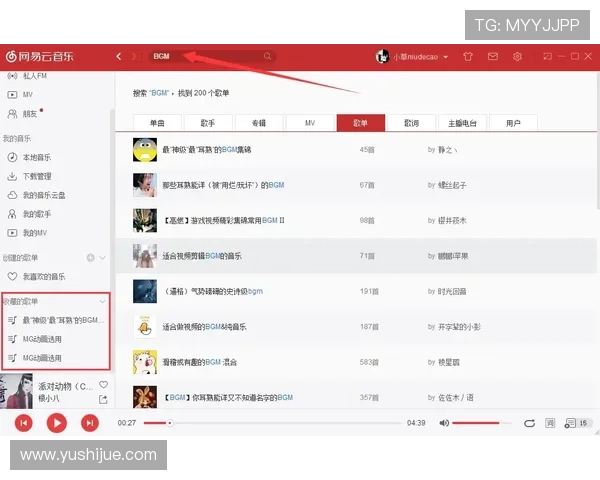Click the 网易云音乐 logo

tap(39, 57)
